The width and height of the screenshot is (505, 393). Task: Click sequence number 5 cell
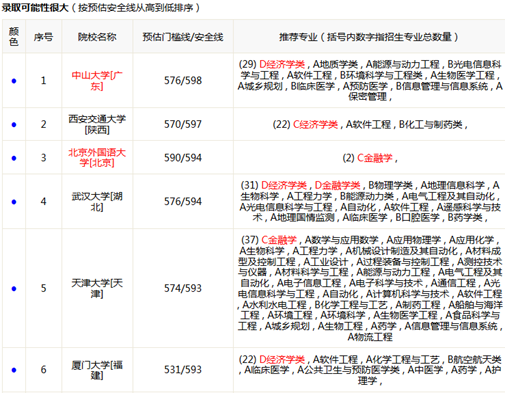43,288
